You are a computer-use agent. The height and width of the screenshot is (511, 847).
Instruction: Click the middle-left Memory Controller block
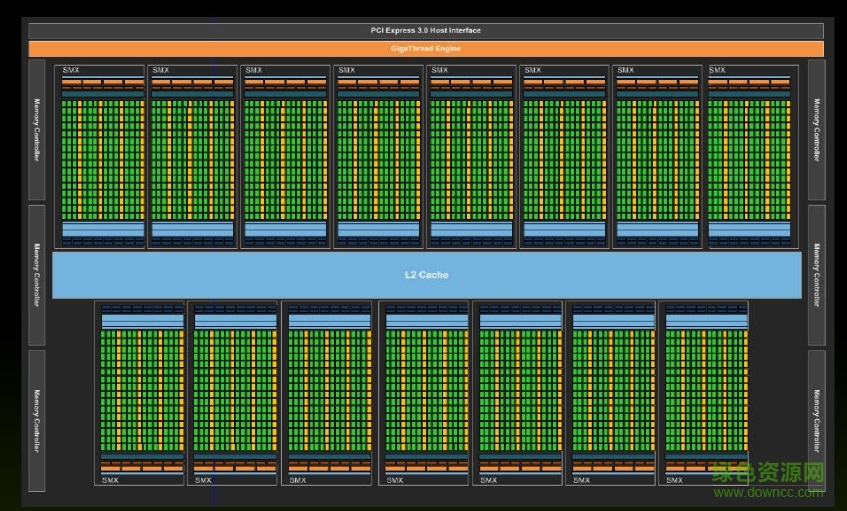click(x=37, y=274)
